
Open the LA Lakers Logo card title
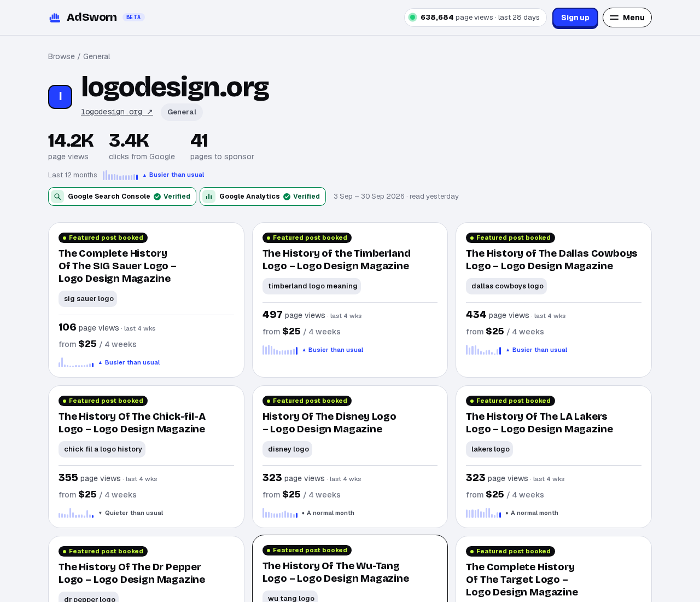(539, 422)
